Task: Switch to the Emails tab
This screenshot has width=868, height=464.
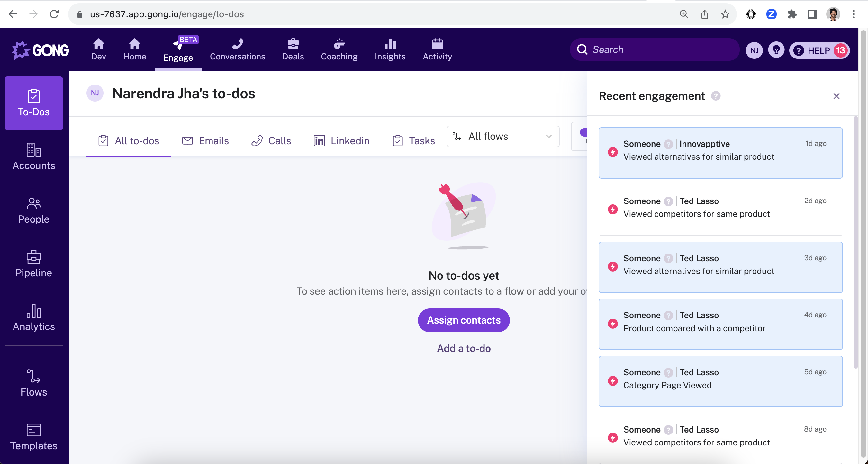Action: [x=205, y=141]
